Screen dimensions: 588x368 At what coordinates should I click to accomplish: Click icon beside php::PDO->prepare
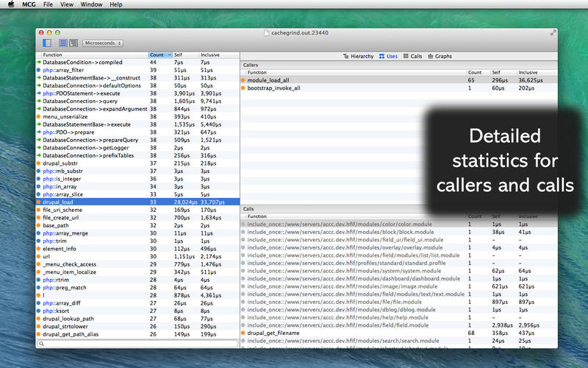point(38,132)
